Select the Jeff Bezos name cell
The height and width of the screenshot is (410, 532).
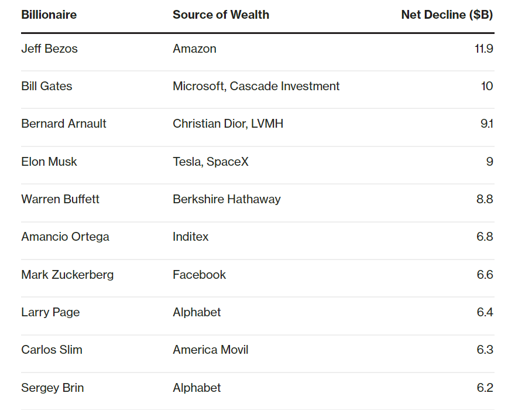click(49, 49)
